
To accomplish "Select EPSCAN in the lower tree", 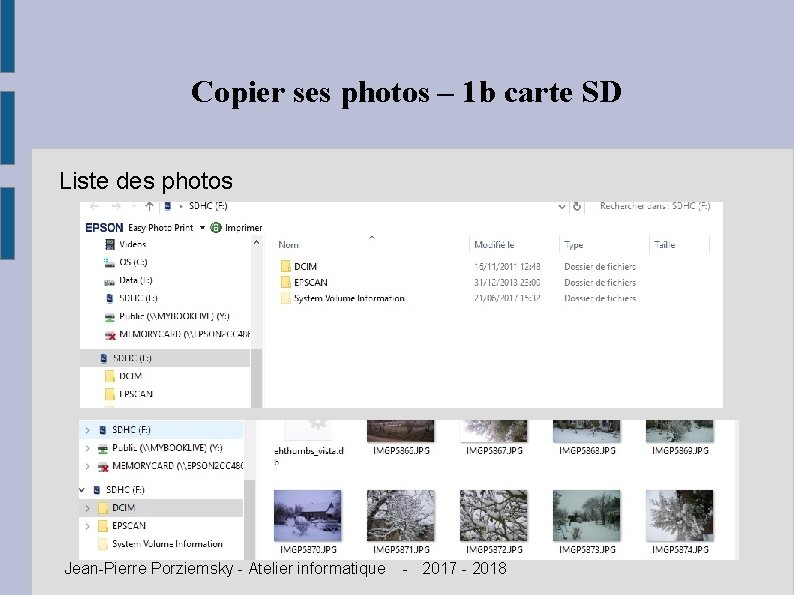I will [x=129, y=526].
